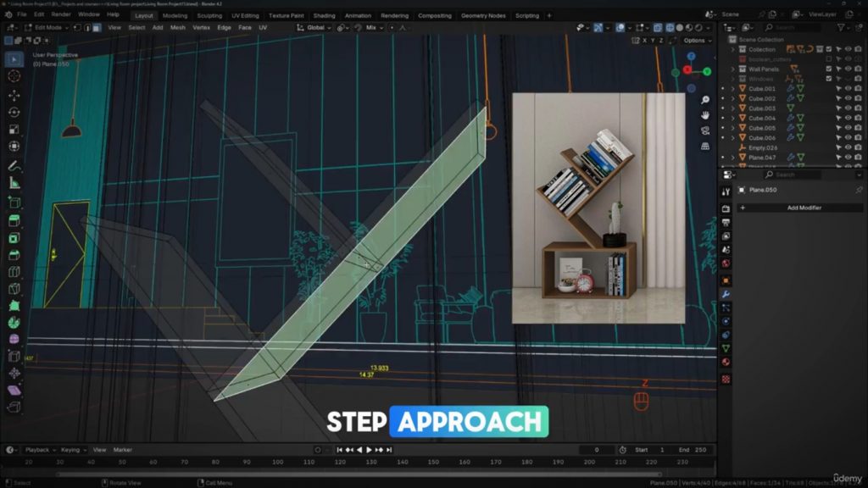
Task: Select the Spin tool
Action: 14,322
